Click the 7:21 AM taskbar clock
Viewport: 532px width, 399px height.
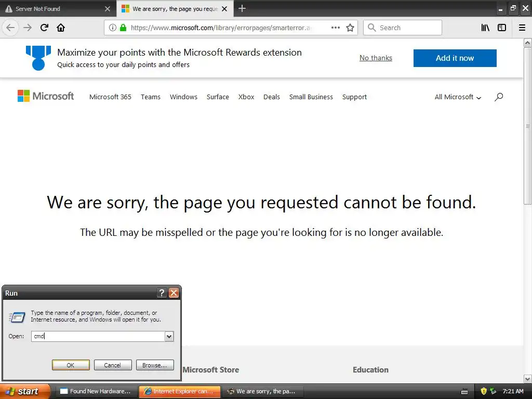pyautogui.click(x=513, y=391)
